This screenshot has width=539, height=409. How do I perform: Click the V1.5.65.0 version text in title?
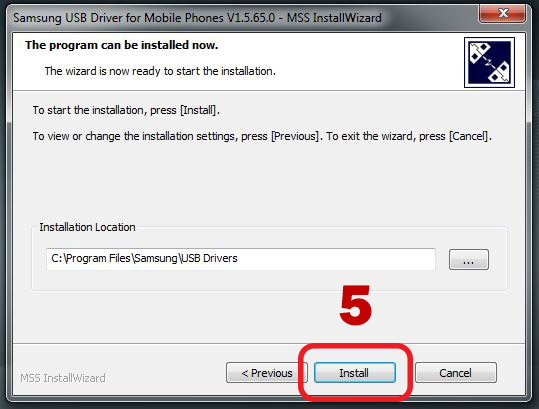point(249,18)
